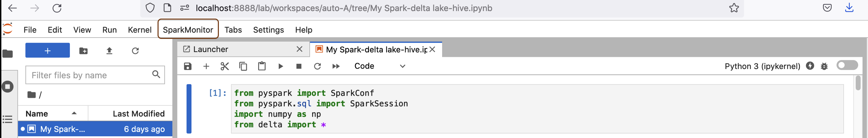Refresh the file browser list
Viewport: 868px width, 138px height.
[x=135, y=51]
